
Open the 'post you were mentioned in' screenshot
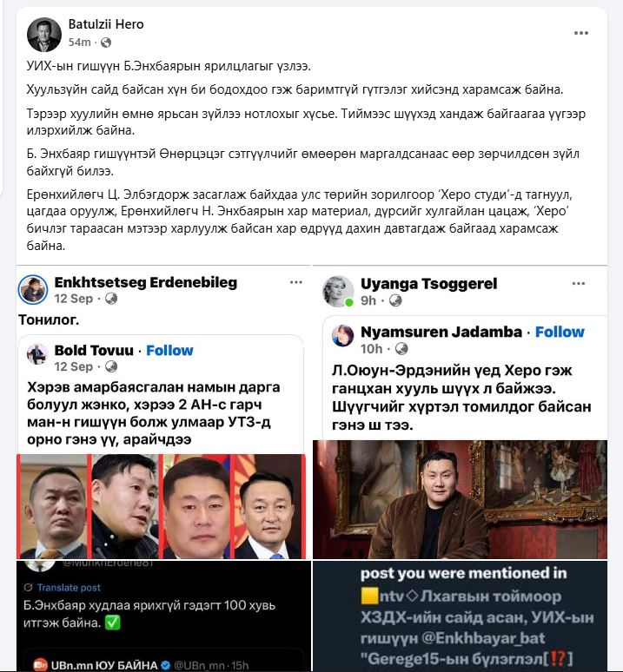(460, 616)
